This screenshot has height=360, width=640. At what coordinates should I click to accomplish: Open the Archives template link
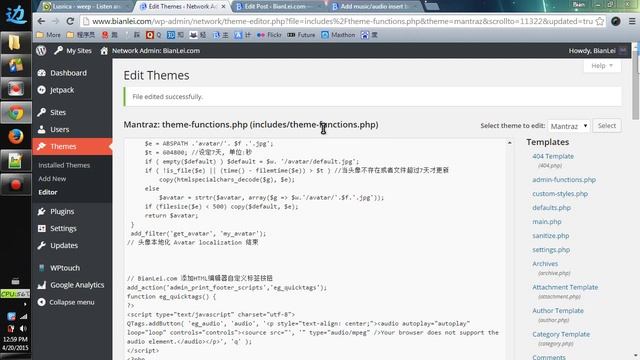click(545, 264)
